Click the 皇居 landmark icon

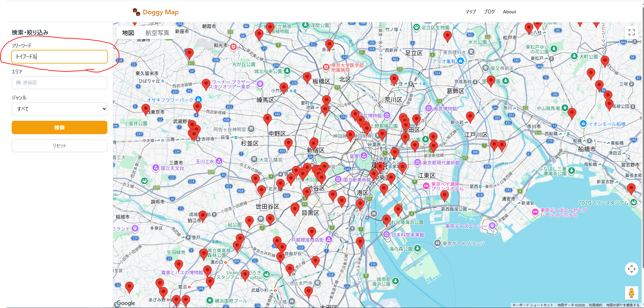pos(364,156)
